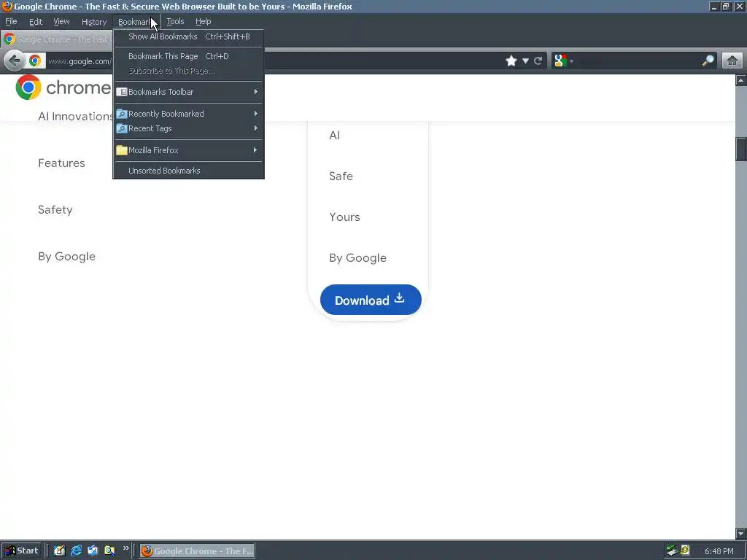Click By Google in center card
Viewport: 747px width, 560px height.
point(357,258)
